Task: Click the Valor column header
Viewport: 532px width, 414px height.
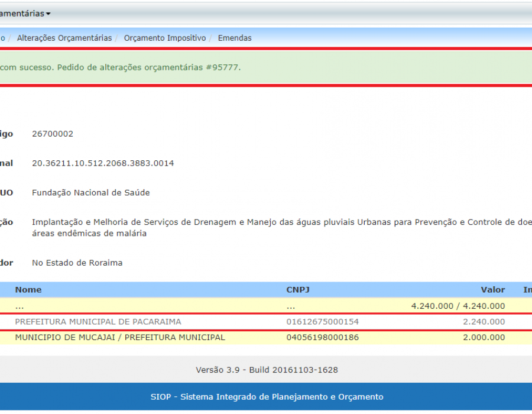Action: tap(492, 290)
